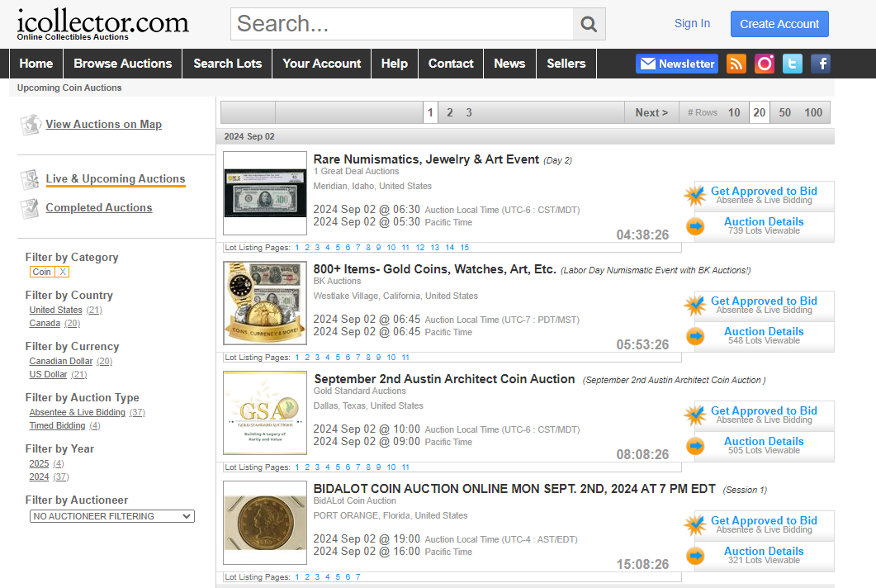Open the RSS feed icon
Viewport: 876px width, 588px height.
click(736, 64)
